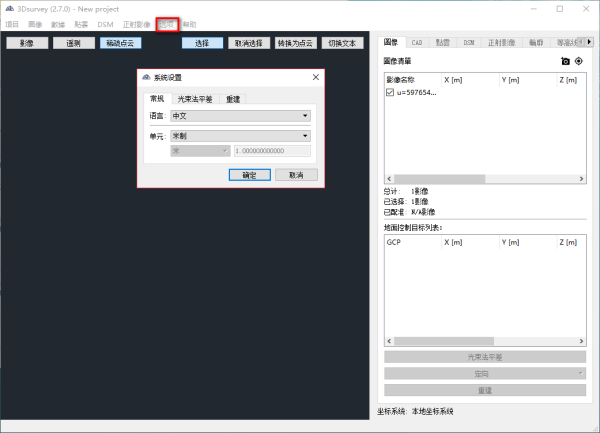Toggle the u=597654... image checkbox
Viewport: 600px width, 433px height.
pyautogui.click(x=390, y=92)
